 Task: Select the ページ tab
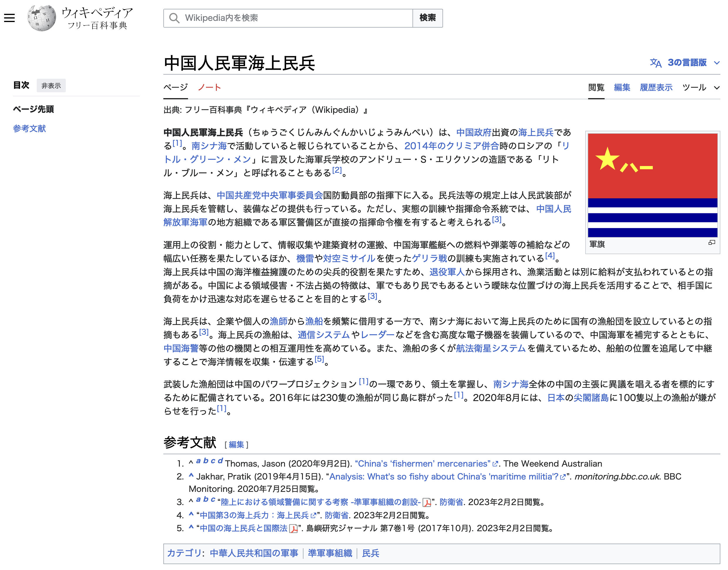(x=175, y=88)
